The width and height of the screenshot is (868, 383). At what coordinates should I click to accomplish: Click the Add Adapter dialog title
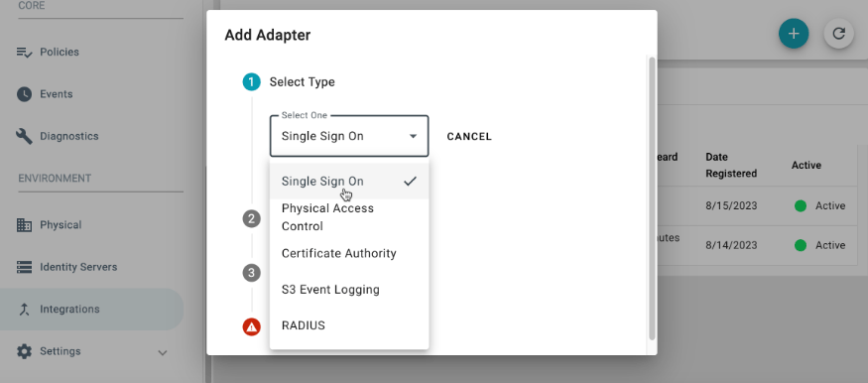click(268, 36)
